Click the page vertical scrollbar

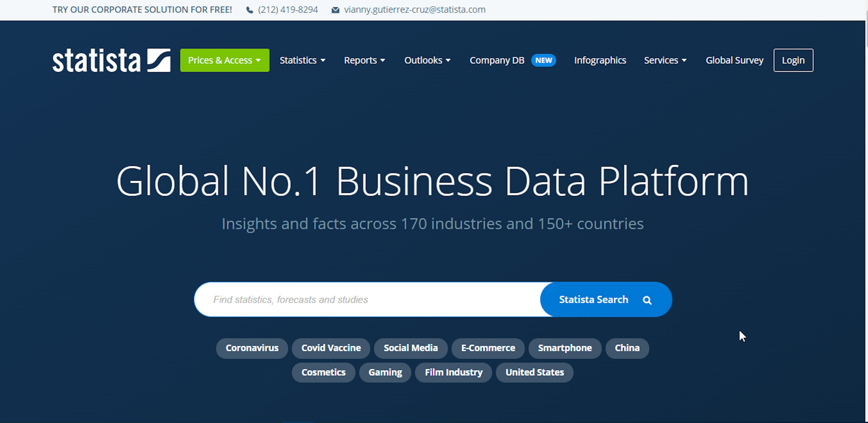866,211
